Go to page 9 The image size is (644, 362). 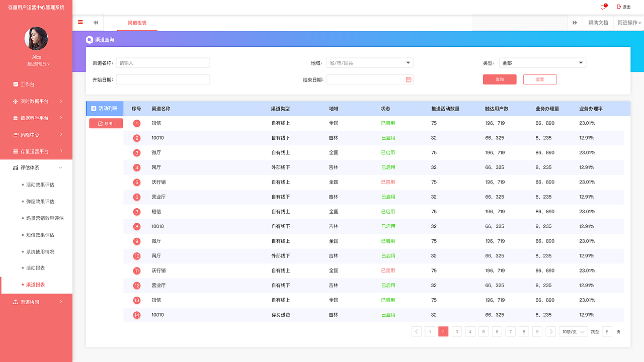pyautogui.click(x=537, y=331)
